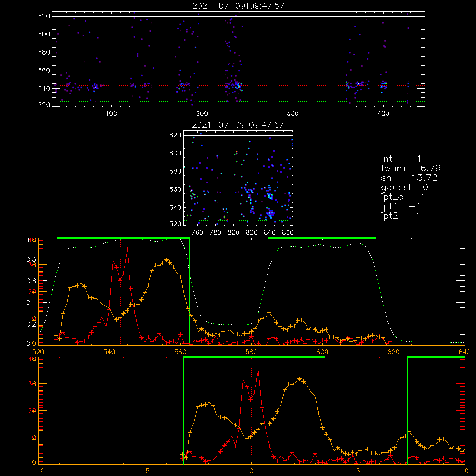Click the highest orange peak in the bottom plot

pyautogui.click(x=300, y=379)
